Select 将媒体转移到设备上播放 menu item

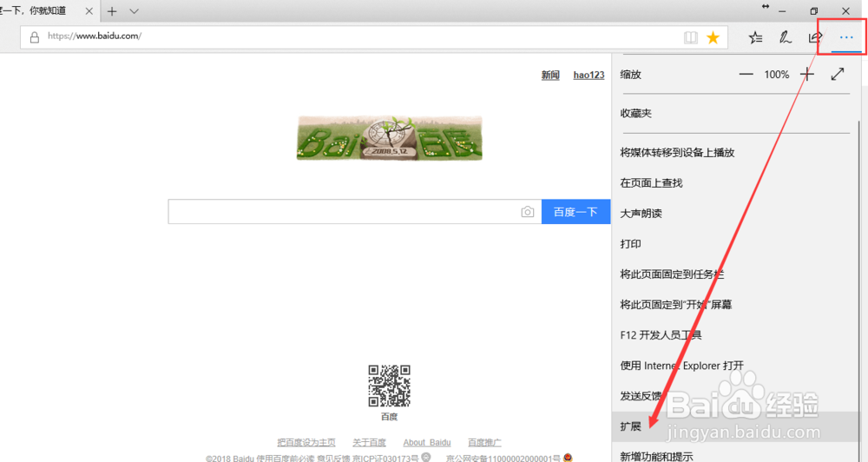click(x=736, y=152)
